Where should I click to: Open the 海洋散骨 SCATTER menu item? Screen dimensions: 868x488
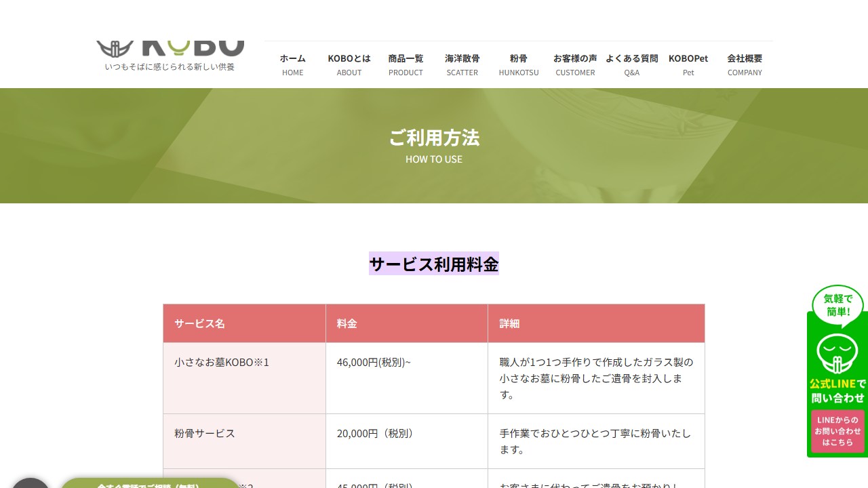(x=462, y=65)
